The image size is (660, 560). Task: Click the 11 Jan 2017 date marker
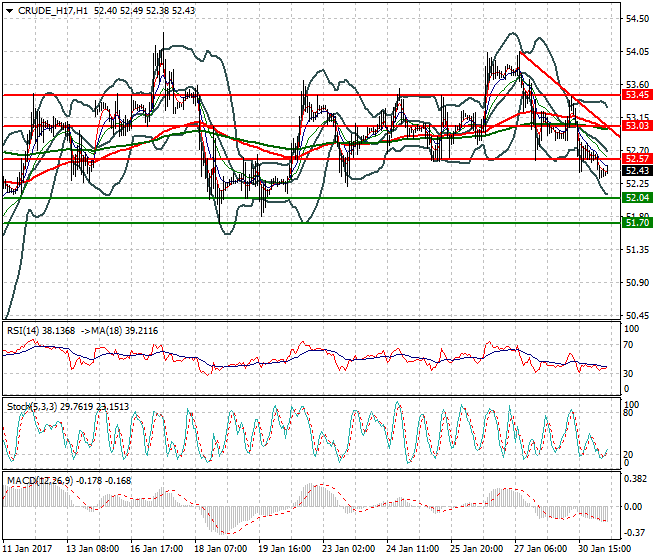coord(29,549)
